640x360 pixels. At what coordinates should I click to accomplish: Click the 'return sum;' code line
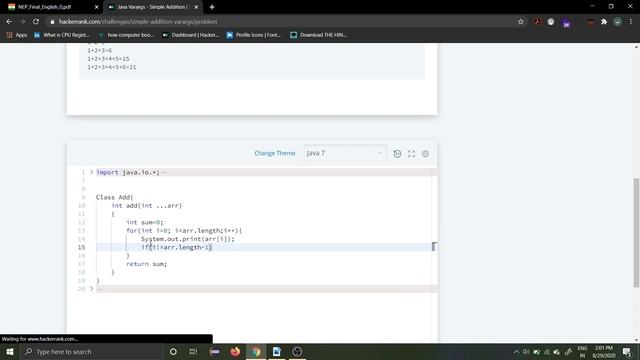coord(147,264)
